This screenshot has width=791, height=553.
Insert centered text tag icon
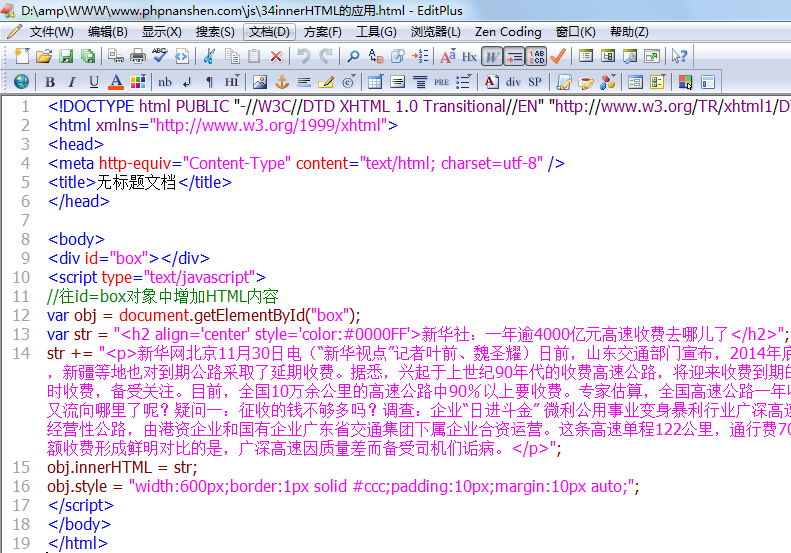coord(420,82)
